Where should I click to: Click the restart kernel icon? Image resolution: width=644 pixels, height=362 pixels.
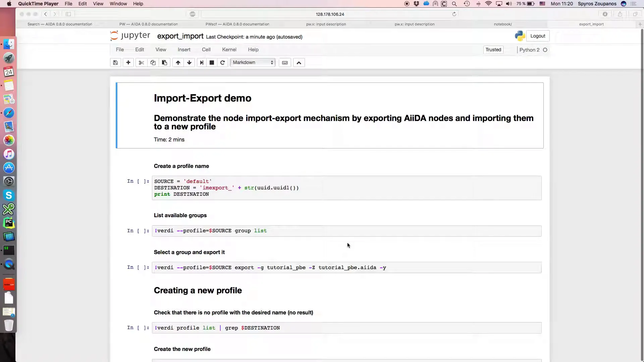(x=222, y=62)
